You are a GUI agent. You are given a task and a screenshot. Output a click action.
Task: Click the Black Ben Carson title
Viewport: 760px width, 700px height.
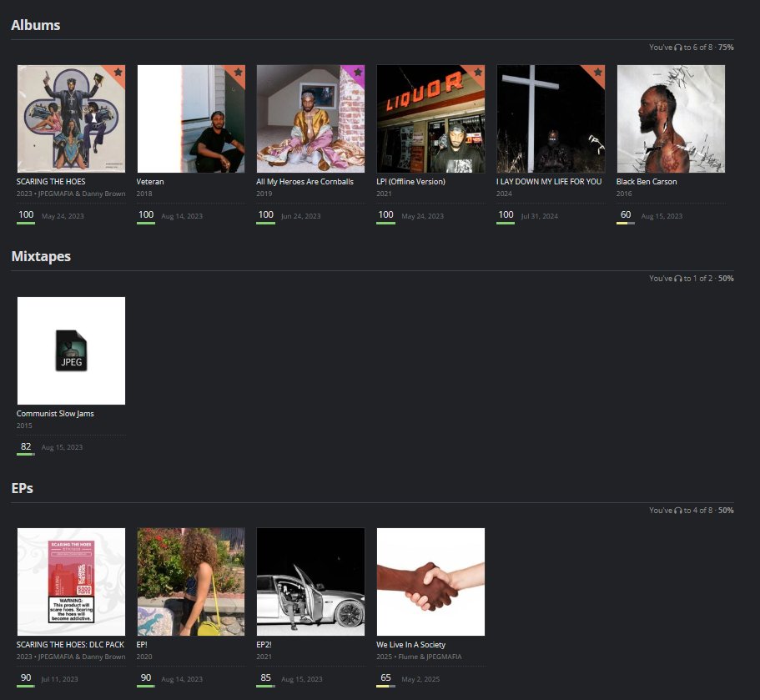tap(647, 182)
